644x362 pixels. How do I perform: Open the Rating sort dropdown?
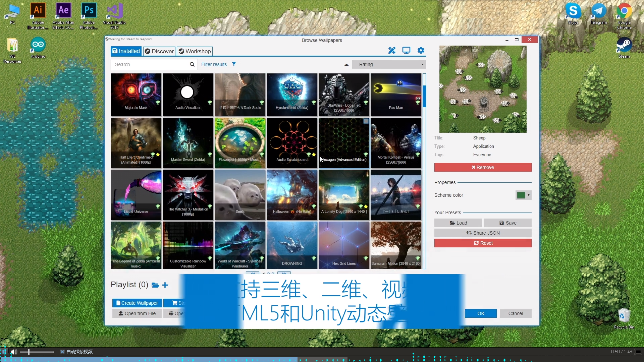389,64
